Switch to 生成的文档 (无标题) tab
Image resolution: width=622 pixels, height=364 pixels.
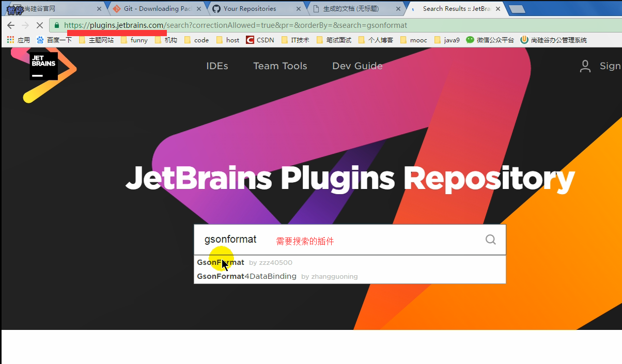point(355,9)
